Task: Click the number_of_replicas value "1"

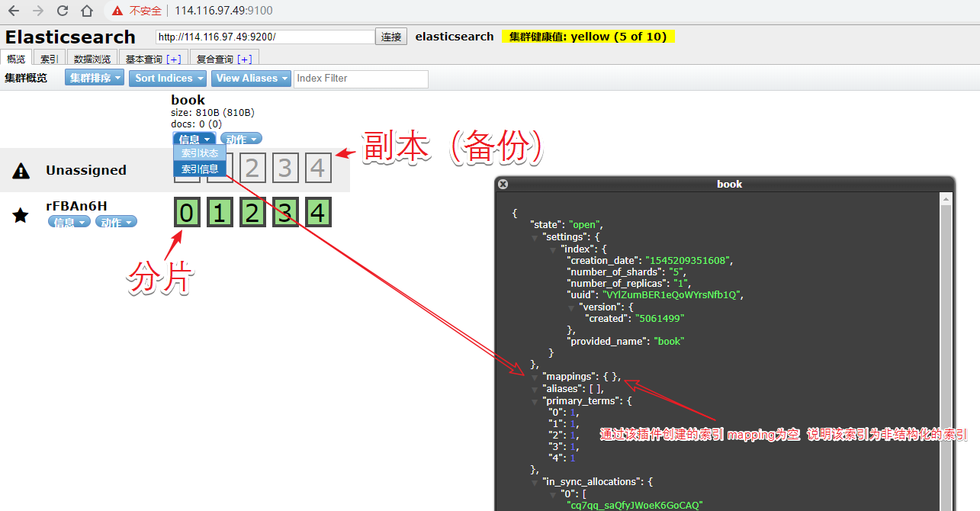Action: pyautogui.click(x=680, y=284)
